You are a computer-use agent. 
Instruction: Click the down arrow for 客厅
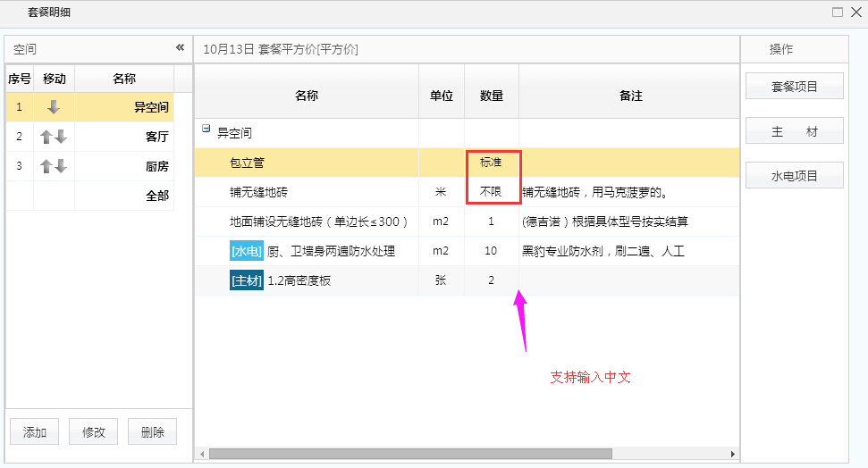pos(61,137)
